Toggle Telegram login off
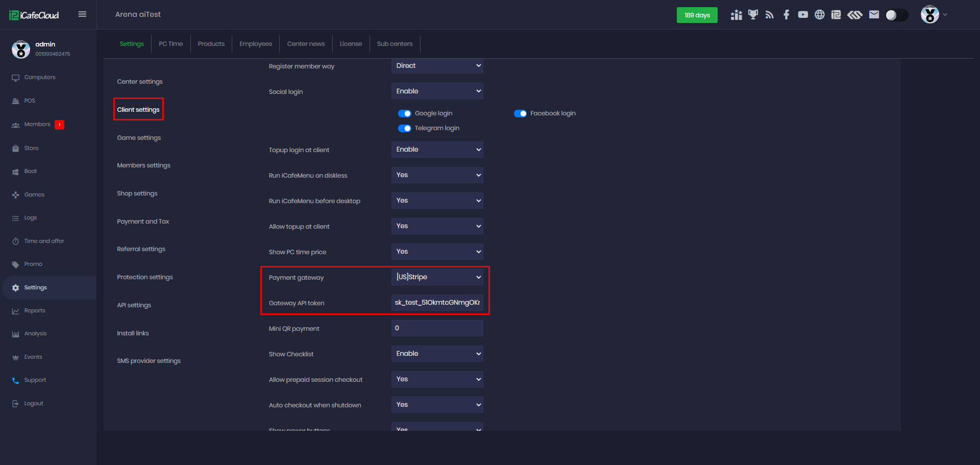The height and width of the screenshot is (465, 980). click(x=404, y=128)
